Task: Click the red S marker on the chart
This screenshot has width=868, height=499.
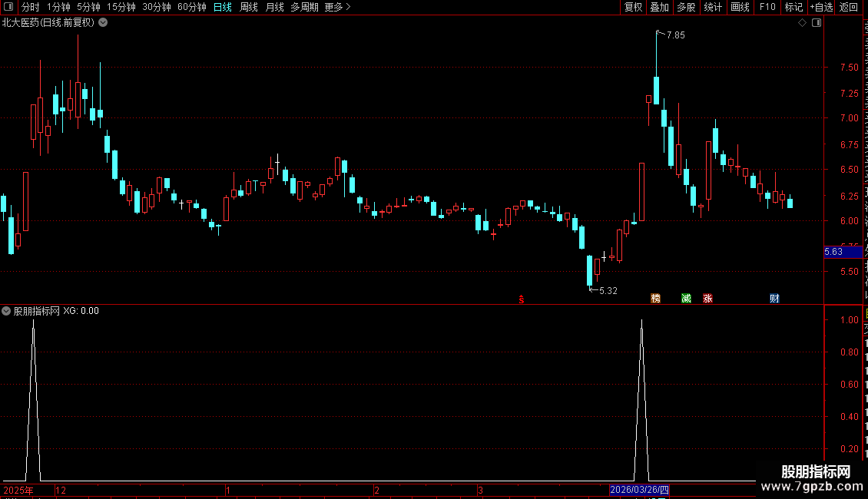Action: [x=522, y=299]
